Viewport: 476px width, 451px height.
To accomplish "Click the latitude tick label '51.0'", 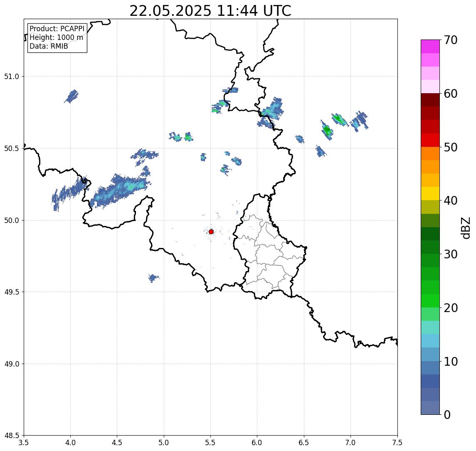I will click(x=12, y=77).
